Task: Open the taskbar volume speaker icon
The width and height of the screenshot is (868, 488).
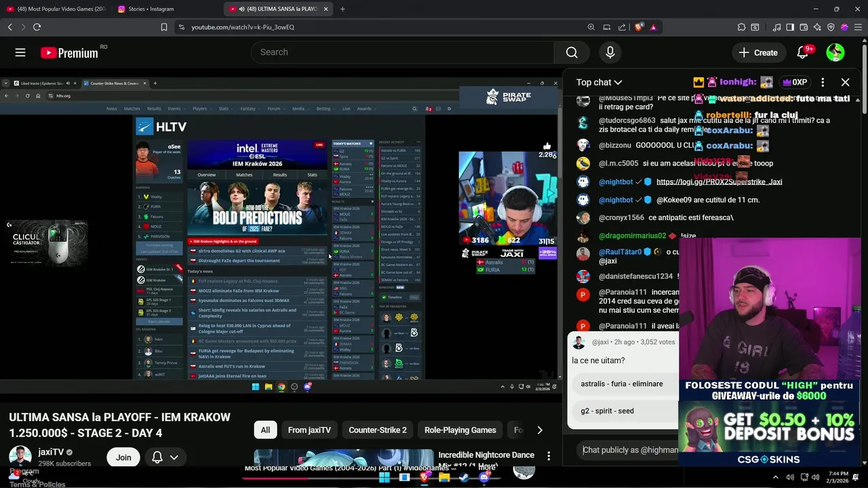Action: click(815, 477)
